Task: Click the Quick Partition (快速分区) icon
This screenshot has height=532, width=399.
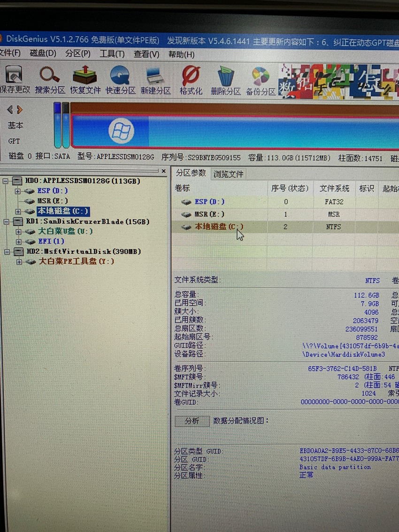Action: point(120,75)
